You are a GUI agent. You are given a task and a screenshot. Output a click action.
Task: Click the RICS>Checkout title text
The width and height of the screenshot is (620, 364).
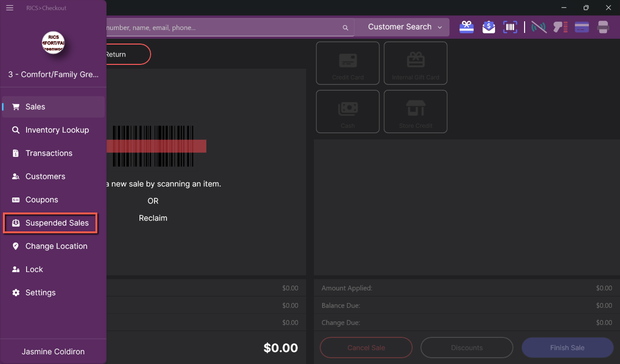(46, 8)
